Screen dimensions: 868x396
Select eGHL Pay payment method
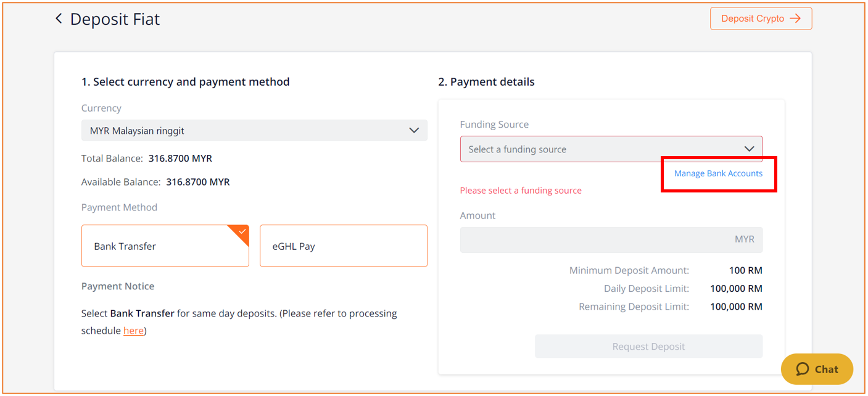tap(344, 245)
